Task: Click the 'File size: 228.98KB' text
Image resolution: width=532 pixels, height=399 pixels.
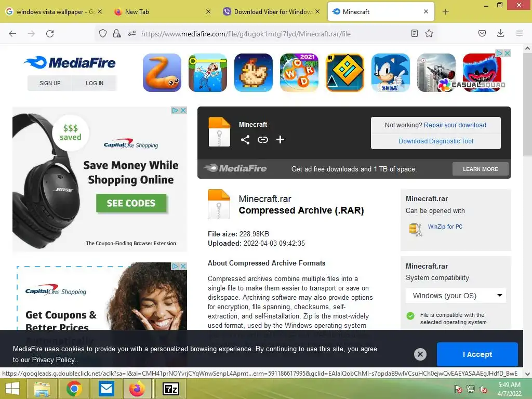Action: 238,234
